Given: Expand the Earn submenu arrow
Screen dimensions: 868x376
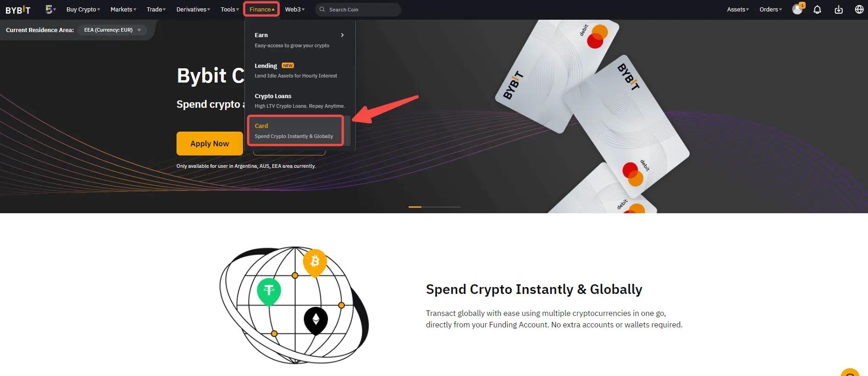Looking at the screenshot, I should tap(342, 35).
